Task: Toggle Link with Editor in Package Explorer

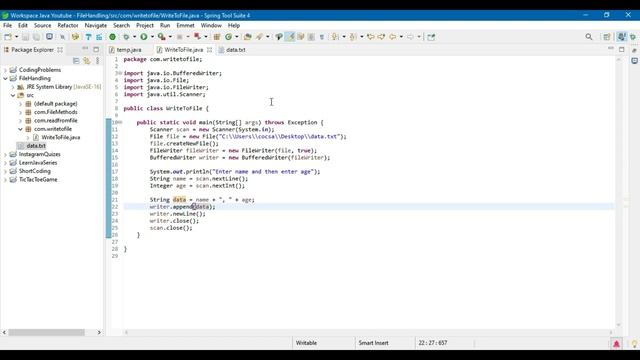Action: point(87,61)
